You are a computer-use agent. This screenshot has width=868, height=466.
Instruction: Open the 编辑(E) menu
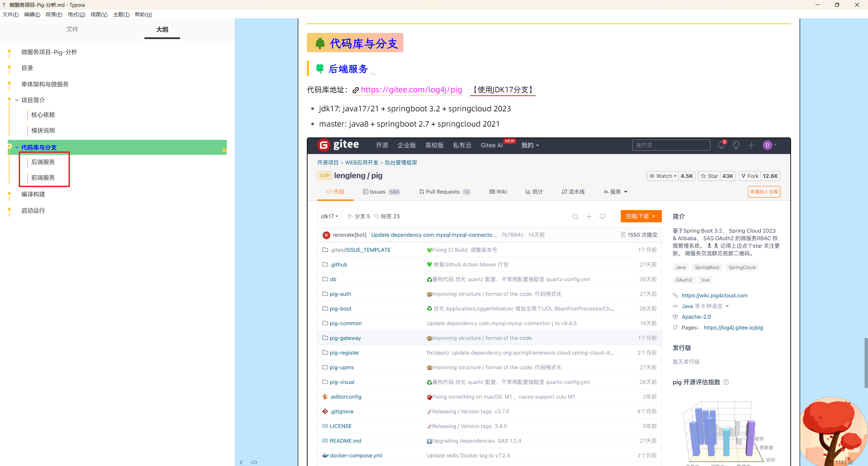click(32, 14)
